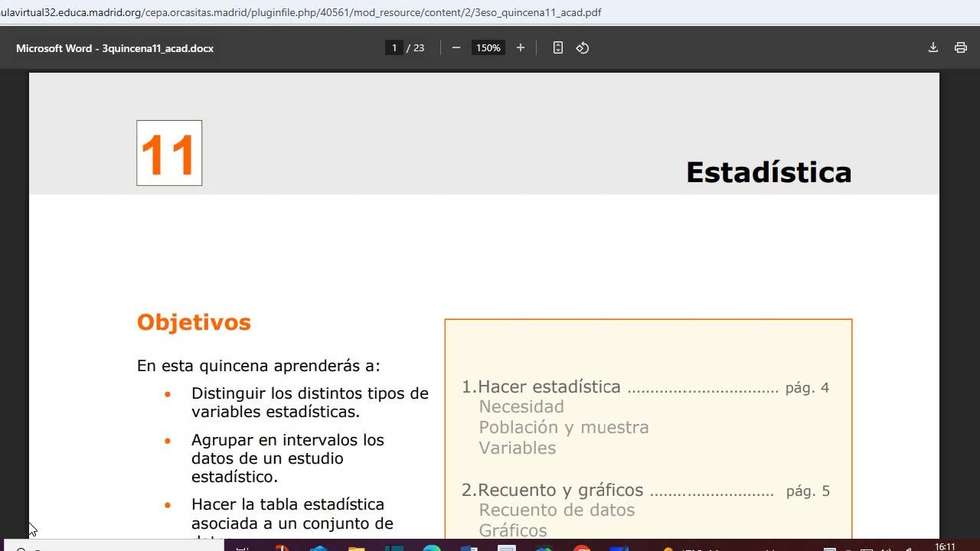Image resolution: width=980 pixels, height=551 pixels.
Task: Download the PDF file
Action: click(x=933, y=47)
